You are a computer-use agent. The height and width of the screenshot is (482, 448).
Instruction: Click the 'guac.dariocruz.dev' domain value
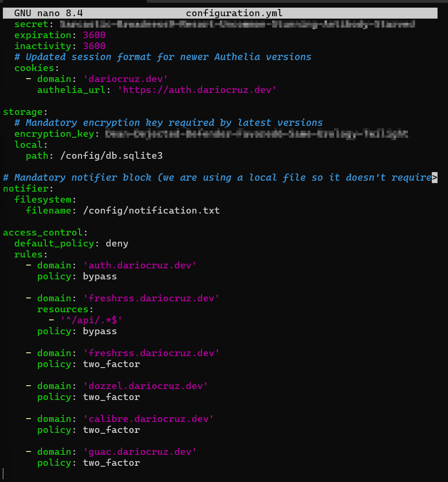click(x=140, y=452)
